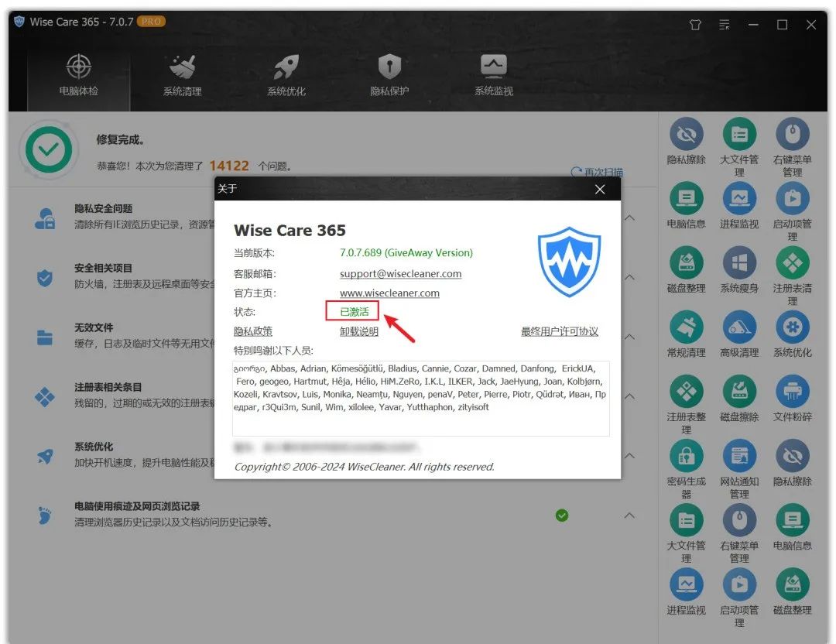Click the 安全相关项目 category heading
The height and width of the screenshot is (644, 836).
point(104,268)
